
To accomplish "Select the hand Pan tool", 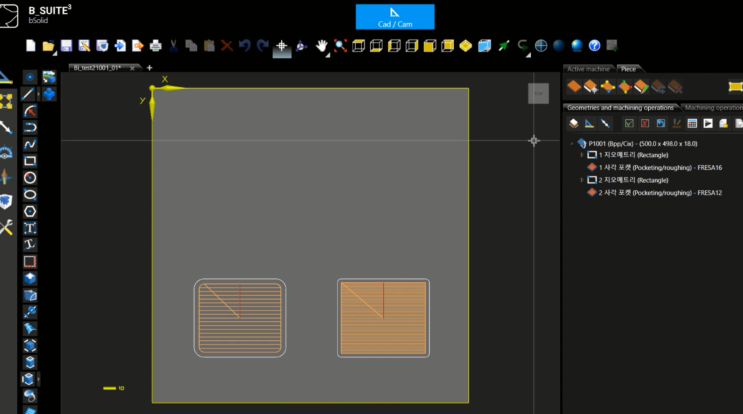I will pyautogui.click(x=322, y=45).
